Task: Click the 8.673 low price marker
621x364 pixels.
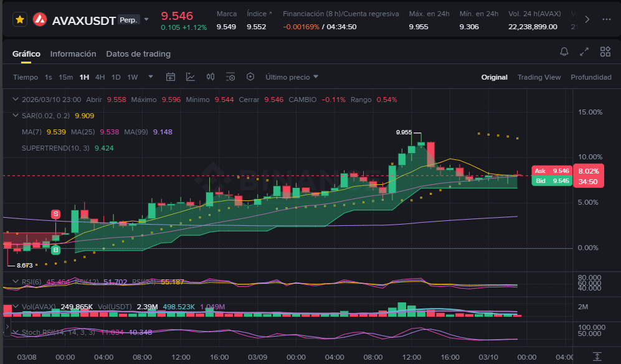Action: [24, 266]
